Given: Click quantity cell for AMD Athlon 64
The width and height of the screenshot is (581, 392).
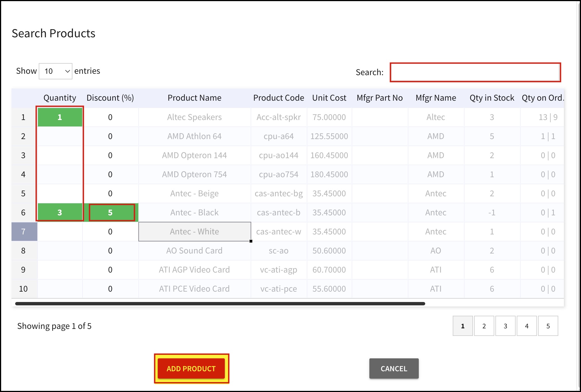Looking at the screenshot, I should 60,136.
